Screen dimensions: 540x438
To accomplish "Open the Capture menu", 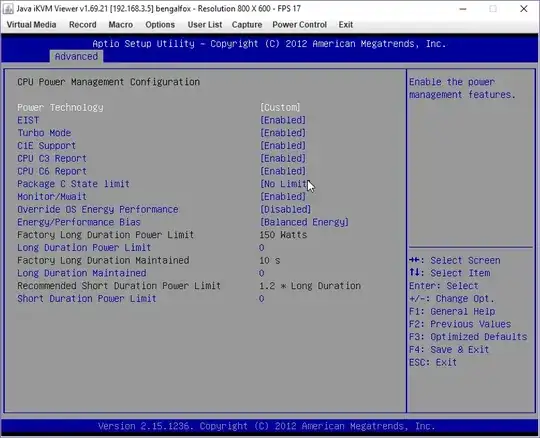I will pos(247,25).
